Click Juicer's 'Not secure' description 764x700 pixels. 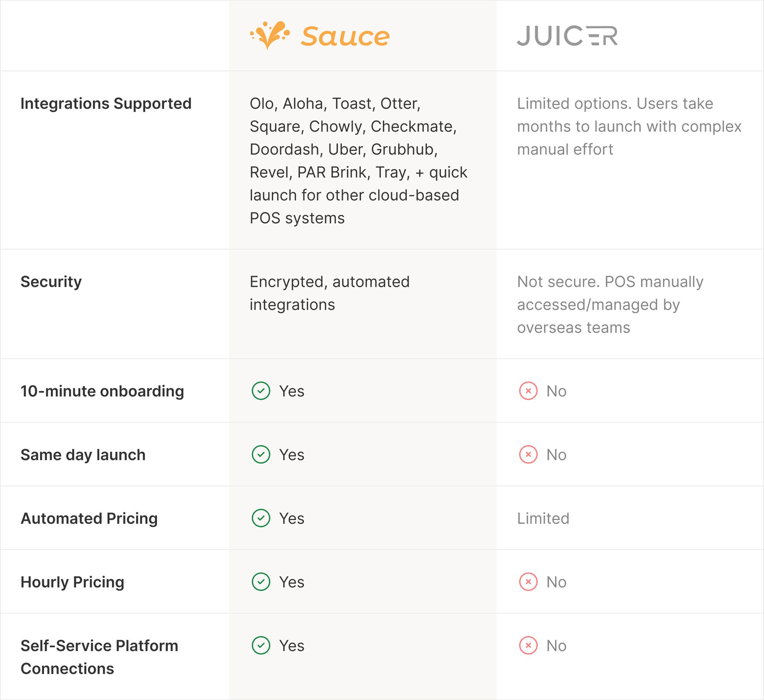point(610,304)
